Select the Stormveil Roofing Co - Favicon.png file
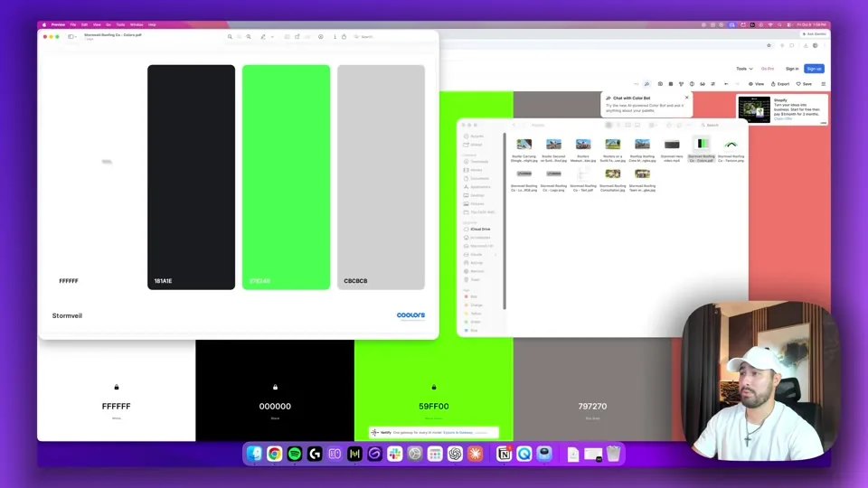This screenshot has width=868, height=488. 731,149
